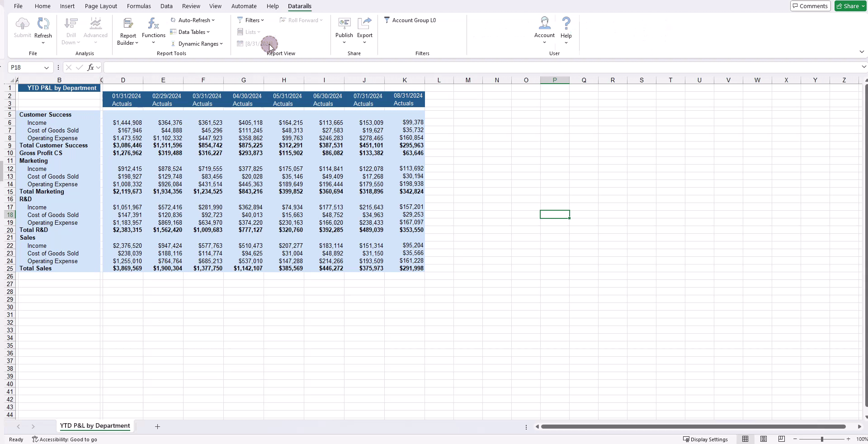Viewport: 868px width, 444px height.
Task: Click the Help question mark icon
Action: click(x=566, y=24)
